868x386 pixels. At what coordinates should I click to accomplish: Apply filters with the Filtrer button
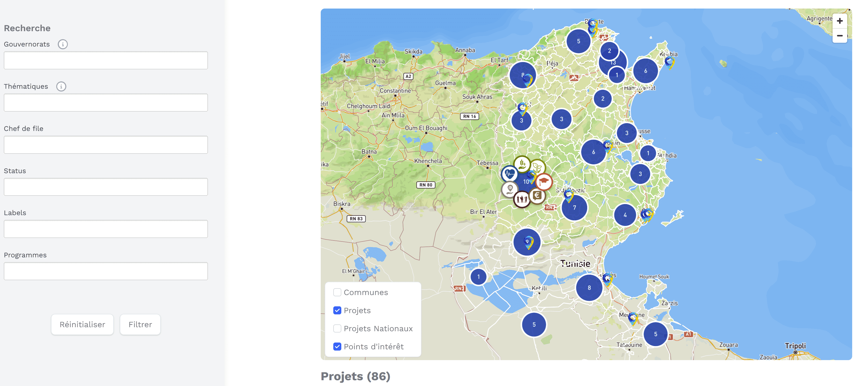[140, 324]
